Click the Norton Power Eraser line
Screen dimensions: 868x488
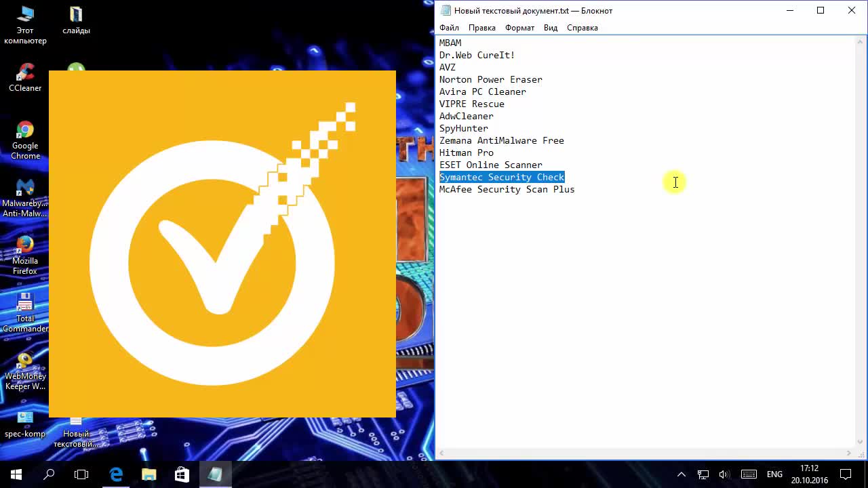(x=491, y=79)
